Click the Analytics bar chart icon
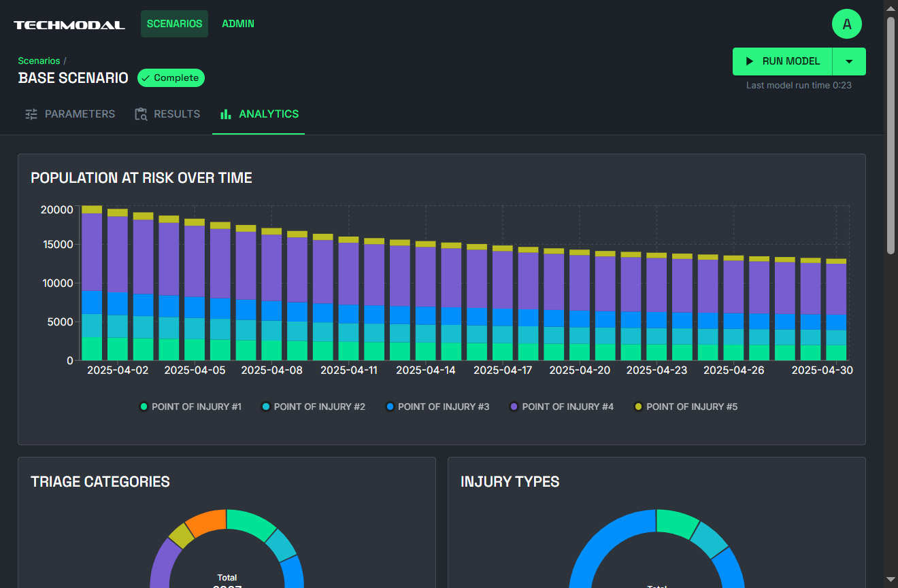The height and width of the screenshot is (588, 898). tap(225, 114)
